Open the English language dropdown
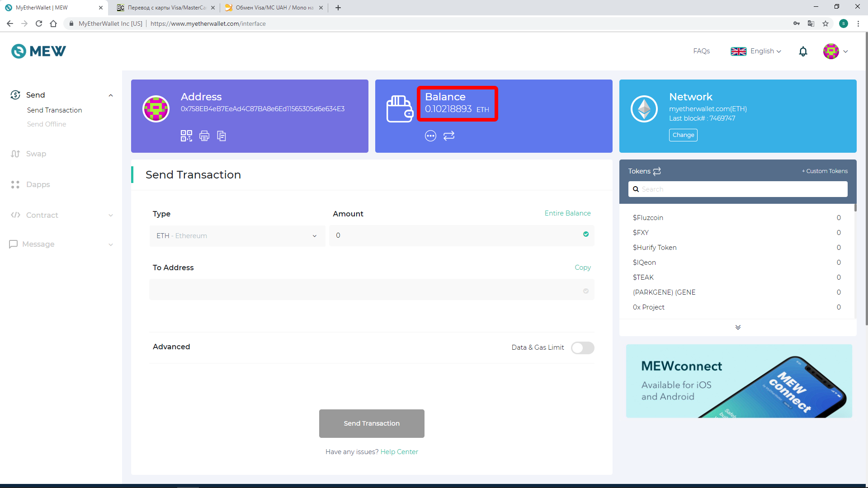Image resolution: width=868 pixels, height=488 pixels. [x=756, y=51]
